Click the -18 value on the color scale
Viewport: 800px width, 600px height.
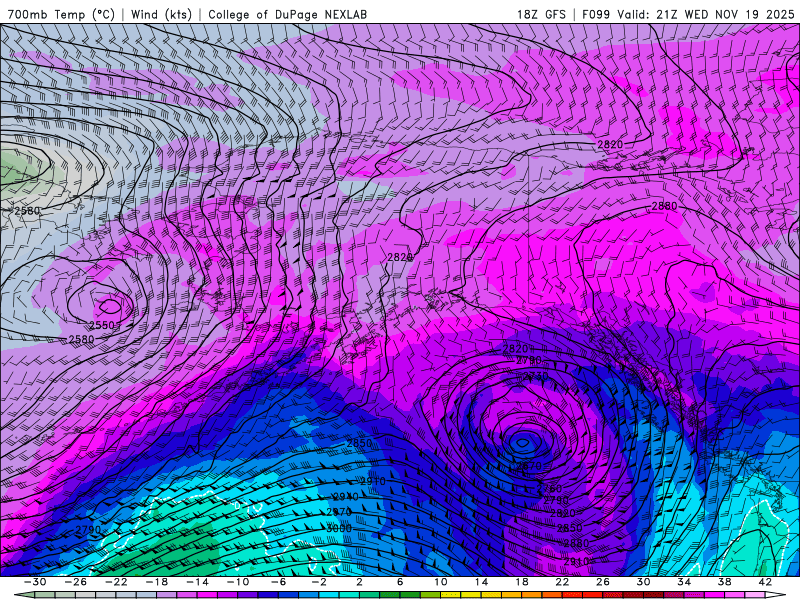(157, 582)
